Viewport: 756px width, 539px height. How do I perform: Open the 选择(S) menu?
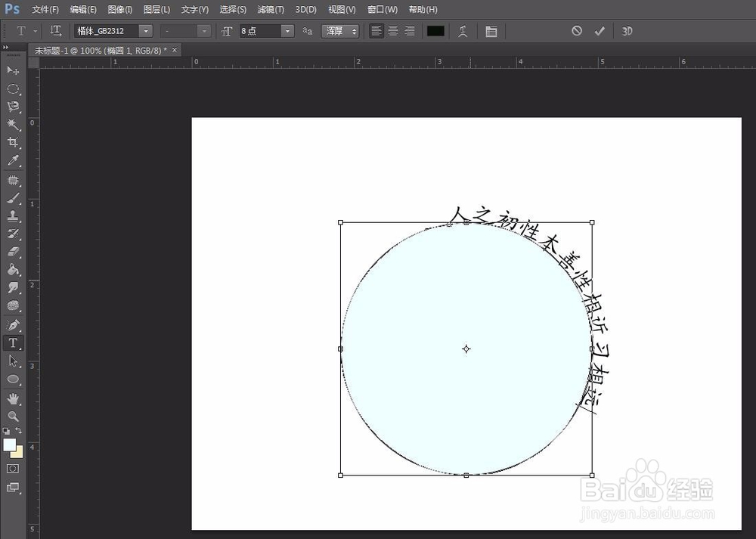tap(233, 10)
